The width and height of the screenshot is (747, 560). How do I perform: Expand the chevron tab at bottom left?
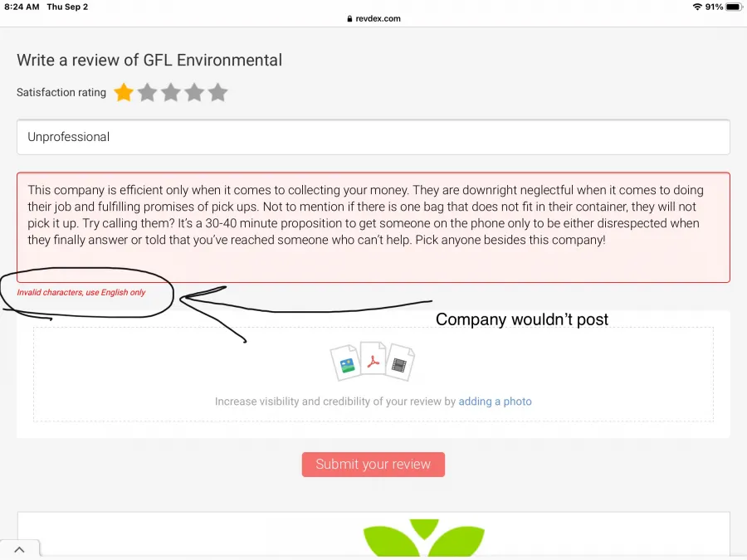19,549
